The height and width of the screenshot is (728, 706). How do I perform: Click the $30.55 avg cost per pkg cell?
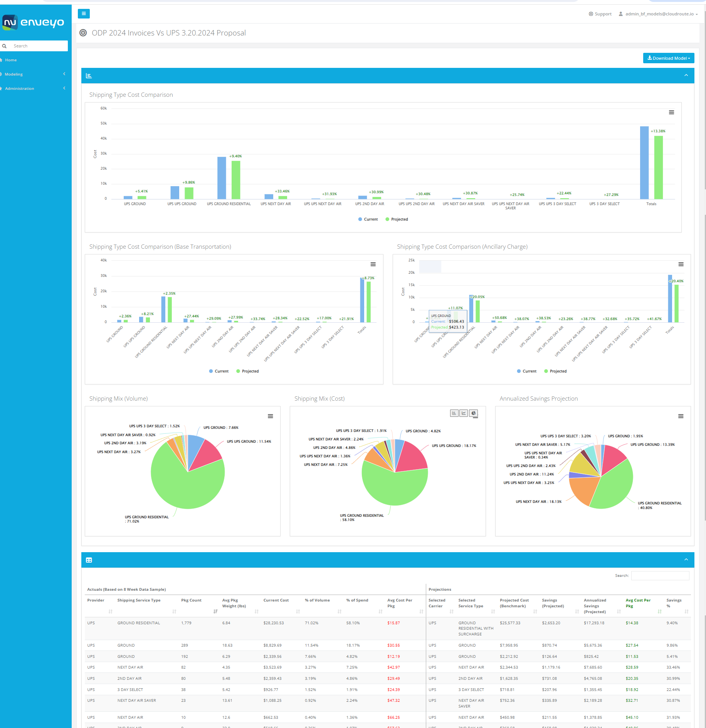point(393,645)
